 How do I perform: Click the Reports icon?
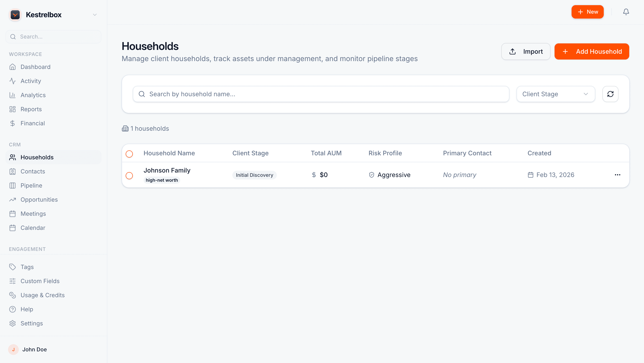pyautogui.click(x=13, y=109)
